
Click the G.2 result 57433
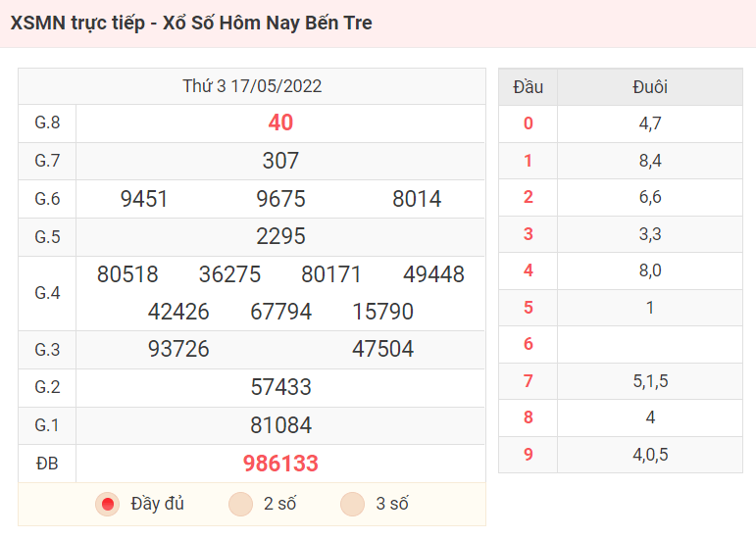point(280,387)
